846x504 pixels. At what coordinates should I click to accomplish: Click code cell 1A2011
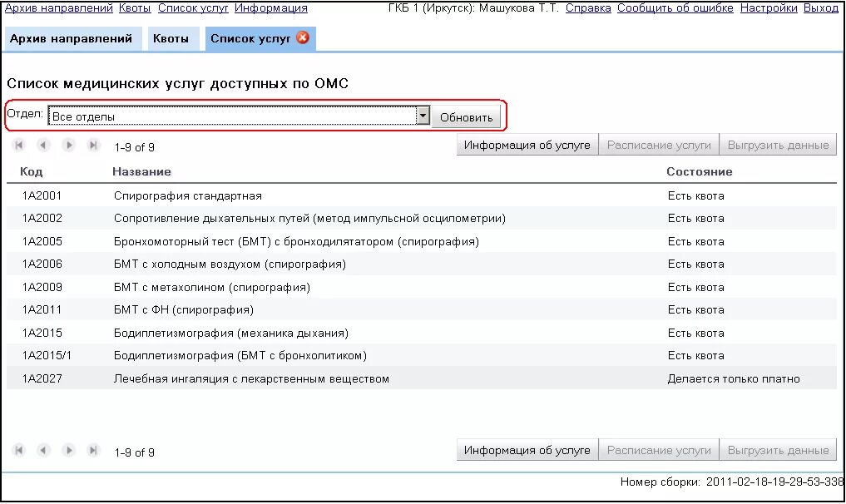(42, 309)
